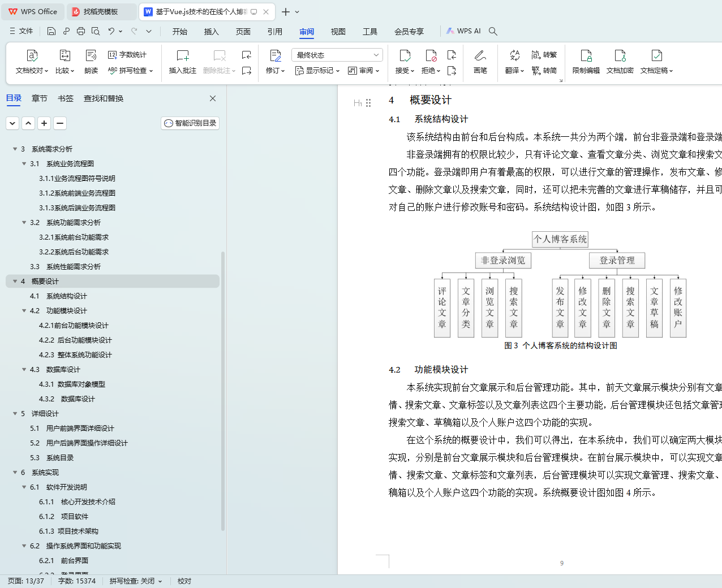This screenshot has height=588, width=722.
Task: Go to next comment icon
Action: [246, 71]
